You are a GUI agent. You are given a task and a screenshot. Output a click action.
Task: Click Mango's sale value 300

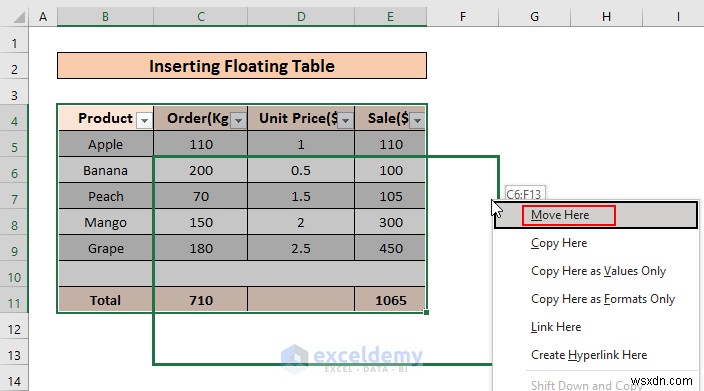(x=391, y=222)
